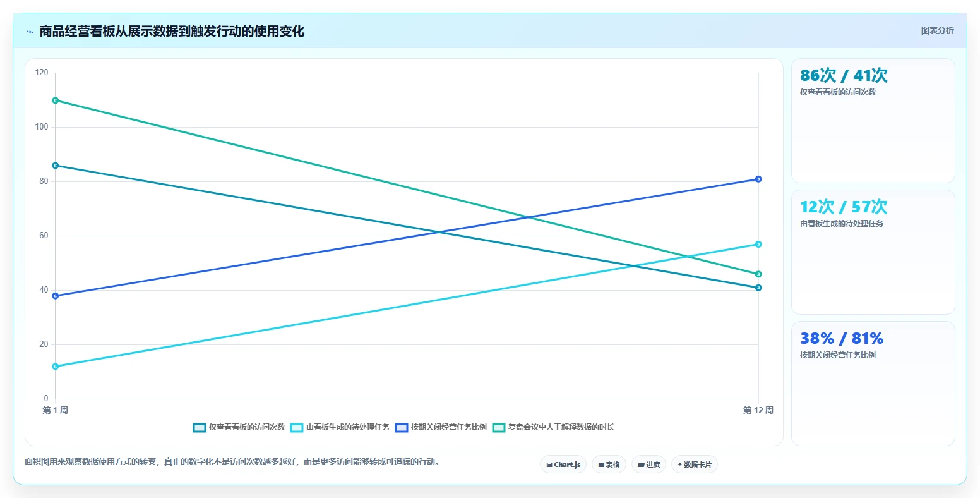The image size is (980, 498).
Task: Click the green legend swatch for 复盘会议
Action: pos(499,428)
